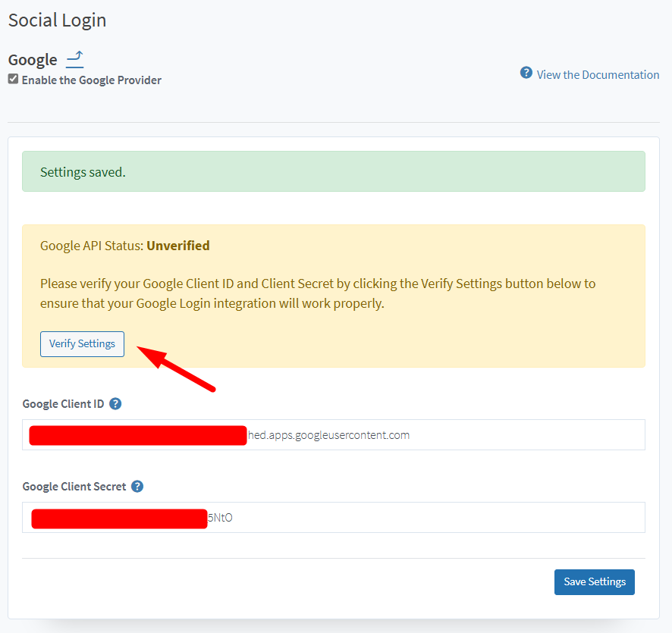Open the Google Client Secret help tooltip icon
The width and height of the screenshot is (672, 633).
coord(137,487)
